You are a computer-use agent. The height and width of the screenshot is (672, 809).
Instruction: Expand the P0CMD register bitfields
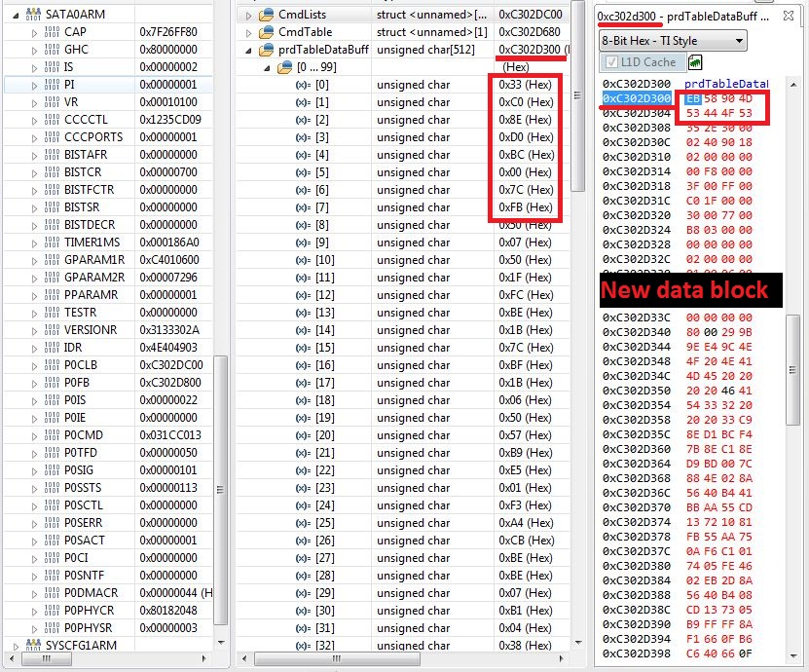click(x=35, y=436)
